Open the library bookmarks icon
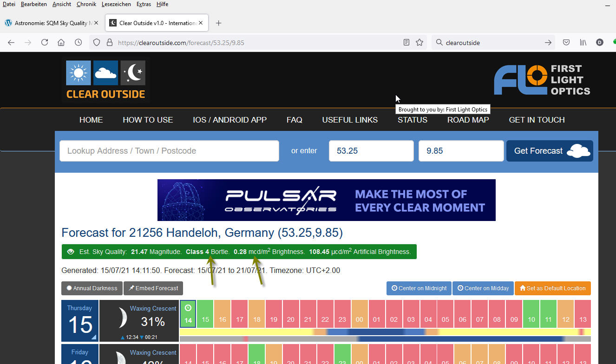This screenshot has height=364, width=616. coord(583,42)
